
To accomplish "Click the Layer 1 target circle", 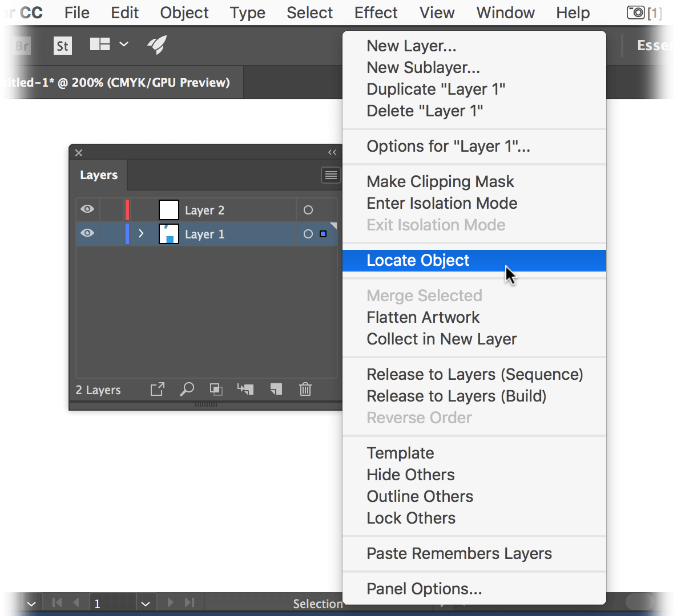I will point(308,234).
